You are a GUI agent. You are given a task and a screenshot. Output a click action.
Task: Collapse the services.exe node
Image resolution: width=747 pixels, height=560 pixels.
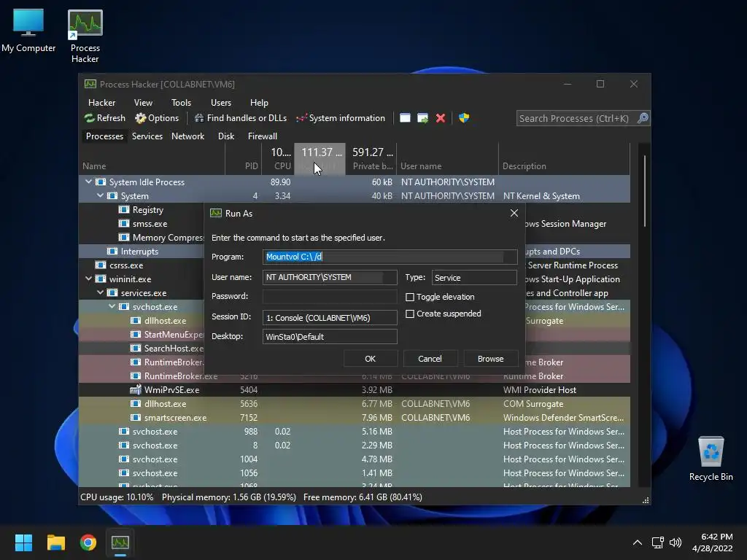[x=100, y=292]
